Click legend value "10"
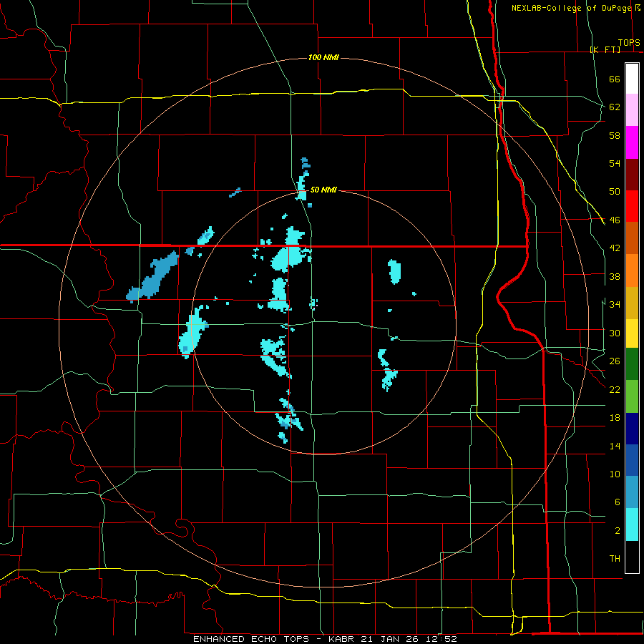The width and height of the screenshot is (644, 644). 615,474
